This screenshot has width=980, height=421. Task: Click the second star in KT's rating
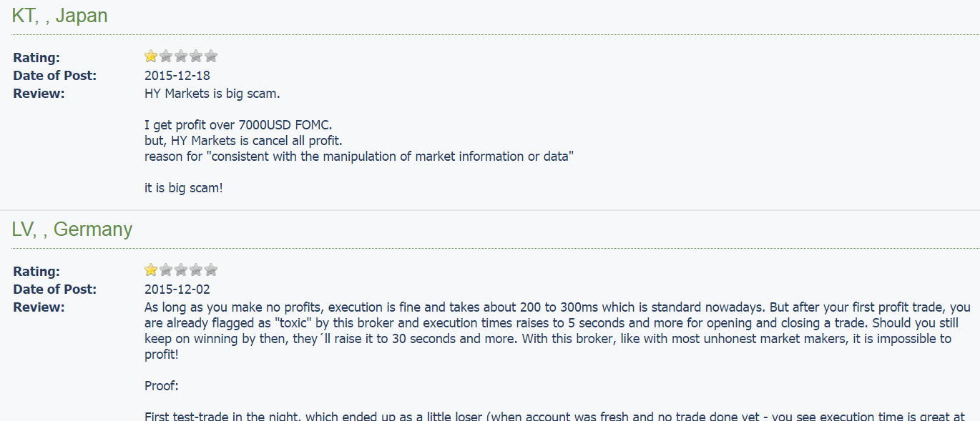[166, 56]
